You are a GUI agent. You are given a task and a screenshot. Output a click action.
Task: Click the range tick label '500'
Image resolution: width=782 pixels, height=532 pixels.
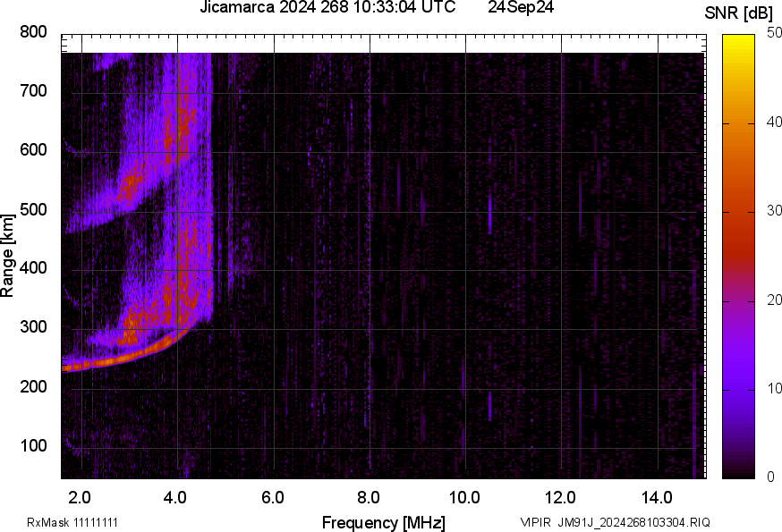point(33,209)
